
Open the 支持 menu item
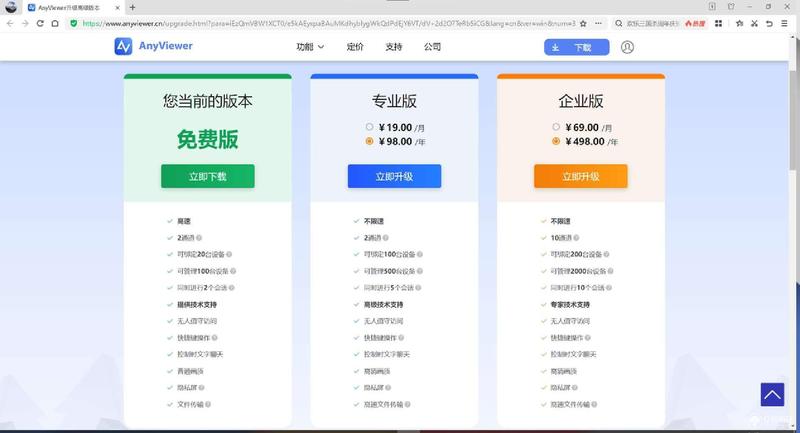[393, 47]
